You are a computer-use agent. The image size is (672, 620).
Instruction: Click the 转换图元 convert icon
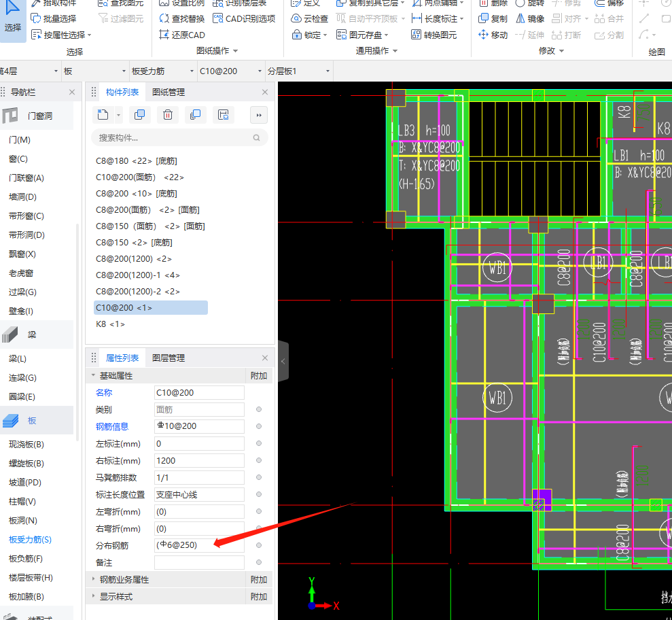[416, 35]
